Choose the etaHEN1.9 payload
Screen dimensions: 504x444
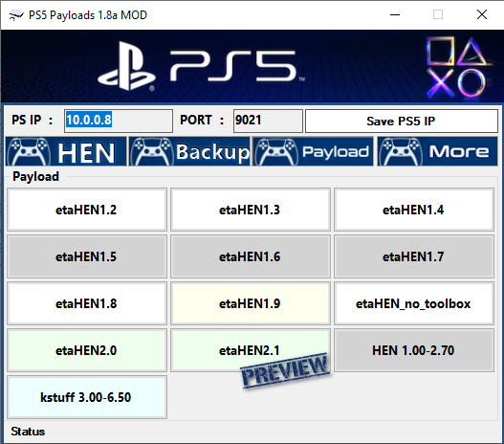click(x=250, y=303)
